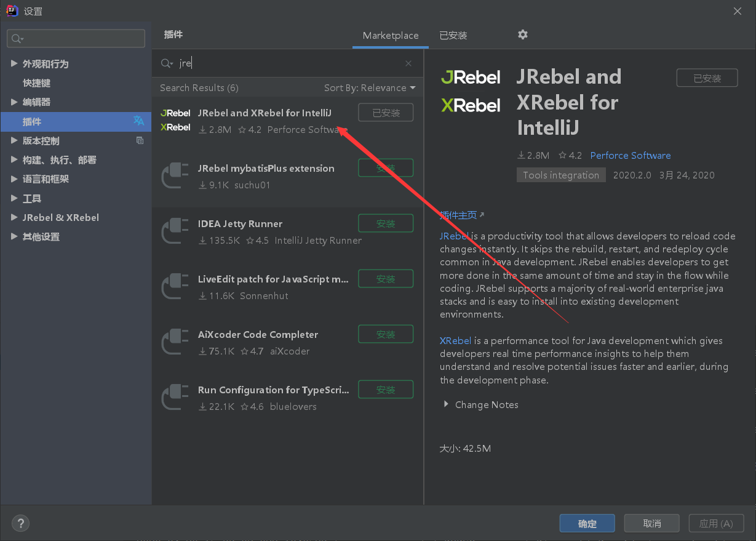Select the JRebel mybatisPlus extension title
This screenshot has width=756, height=541.
(266, 168)
